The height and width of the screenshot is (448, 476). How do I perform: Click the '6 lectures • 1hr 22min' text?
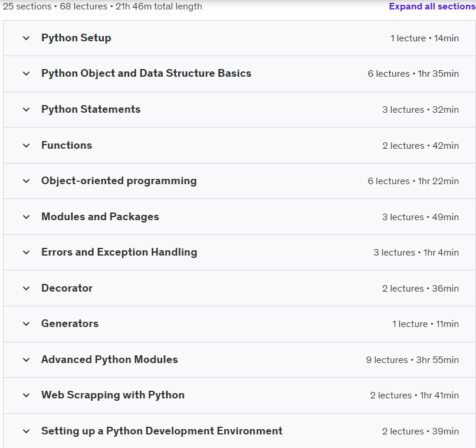click(x=413, y=181)
